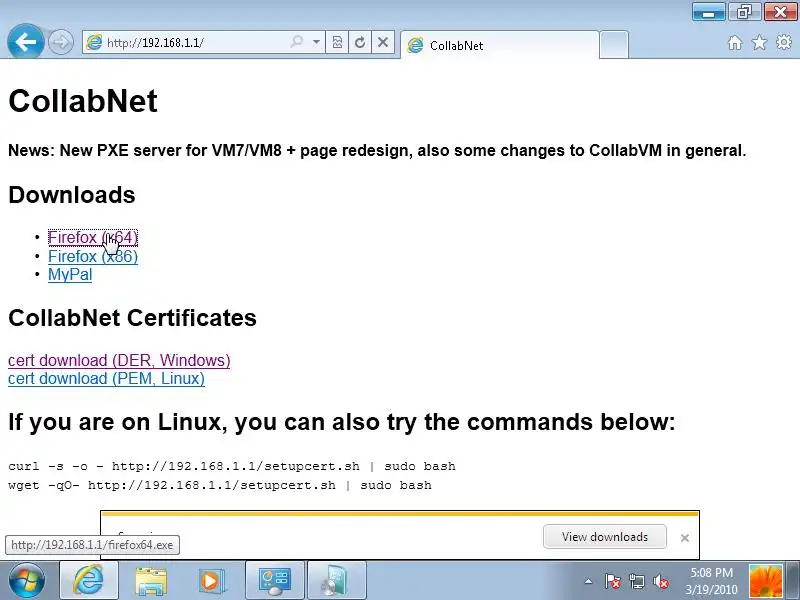Image resolution: width=800 pixels, height=600 pixels.
Task: Restore down the browser window
Action: [x=744, y=12]
